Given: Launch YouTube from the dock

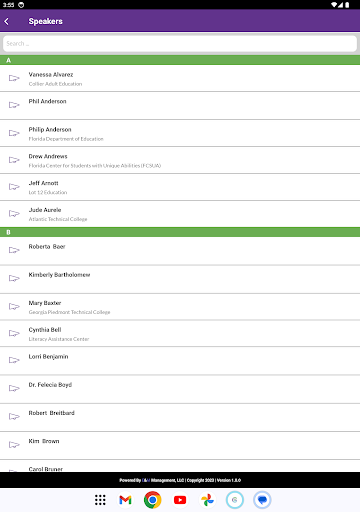Looking at the screenshot, I should (x=180, y=500).
